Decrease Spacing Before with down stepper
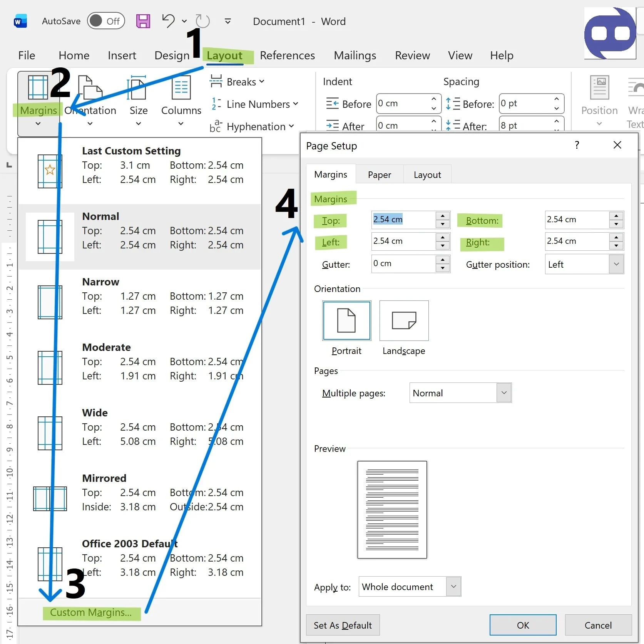644x644 pixels. click(557, 108)
